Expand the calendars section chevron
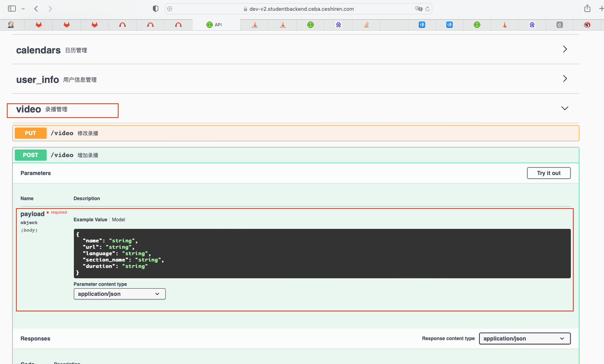Screen dimensions: 604x364 click(x=565, y=49)
